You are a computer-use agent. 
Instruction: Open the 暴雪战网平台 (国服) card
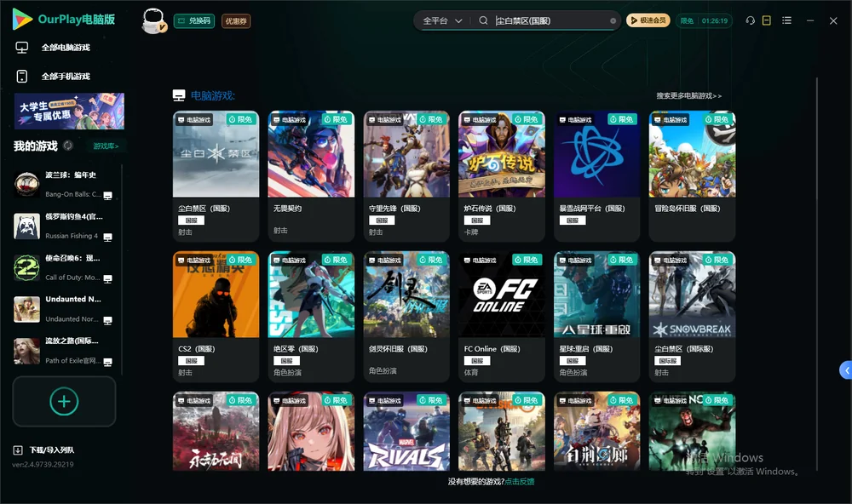coord(596,176)
